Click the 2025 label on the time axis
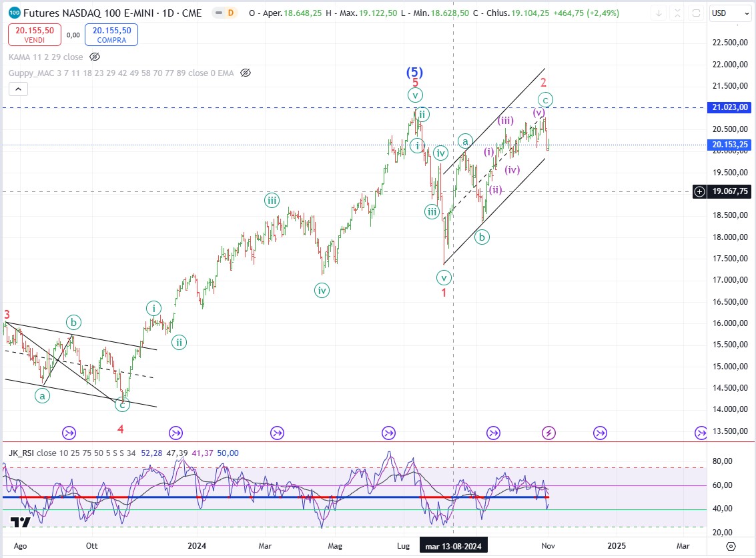This screenshot has width=756, height=558. click(617, 546)
